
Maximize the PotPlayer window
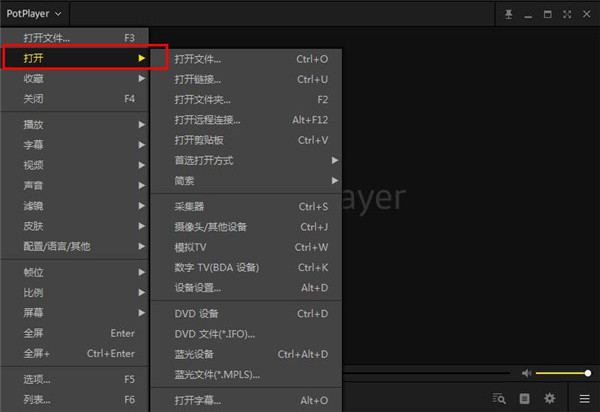pyautogui.click(x=548, y=14)
